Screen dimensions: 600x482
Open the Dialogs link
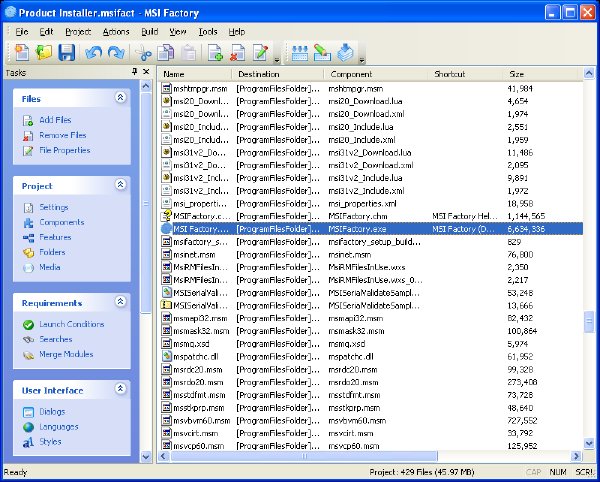tap(52, 412)
